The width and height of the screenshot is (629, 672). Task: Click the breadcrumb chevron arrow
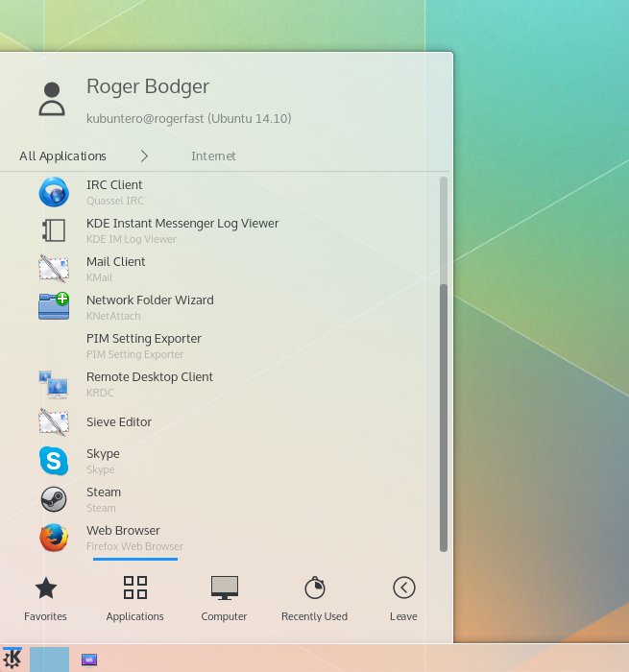point(144,156)
